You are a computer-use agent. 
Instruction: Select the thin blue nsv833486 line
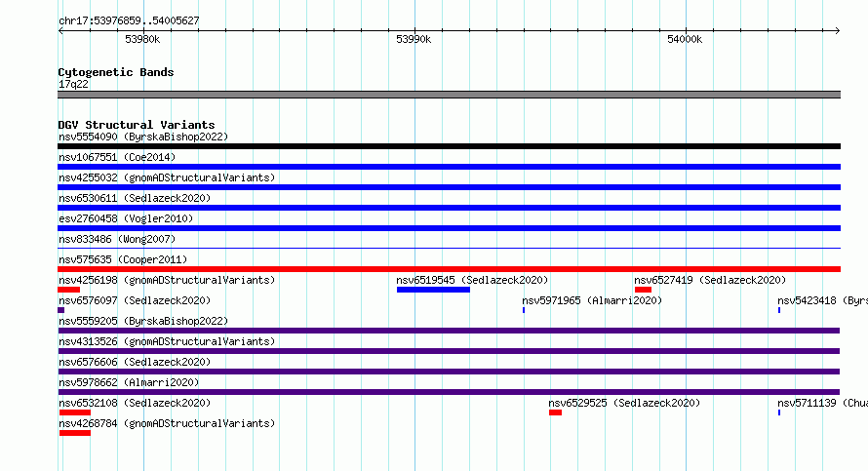[449, 248]
